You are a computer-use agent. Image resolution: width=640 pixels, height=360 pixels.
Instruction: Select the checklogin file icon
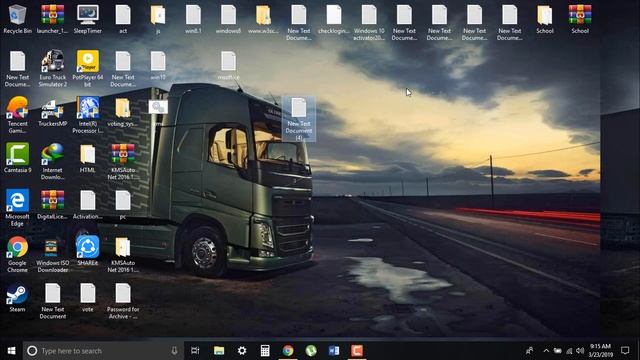(333, 19)
